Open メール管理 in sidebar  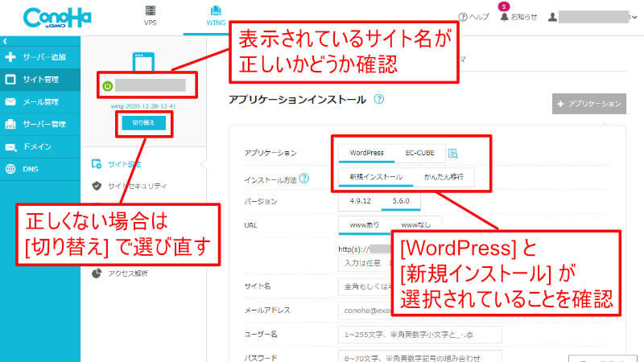tap(40, 102)
